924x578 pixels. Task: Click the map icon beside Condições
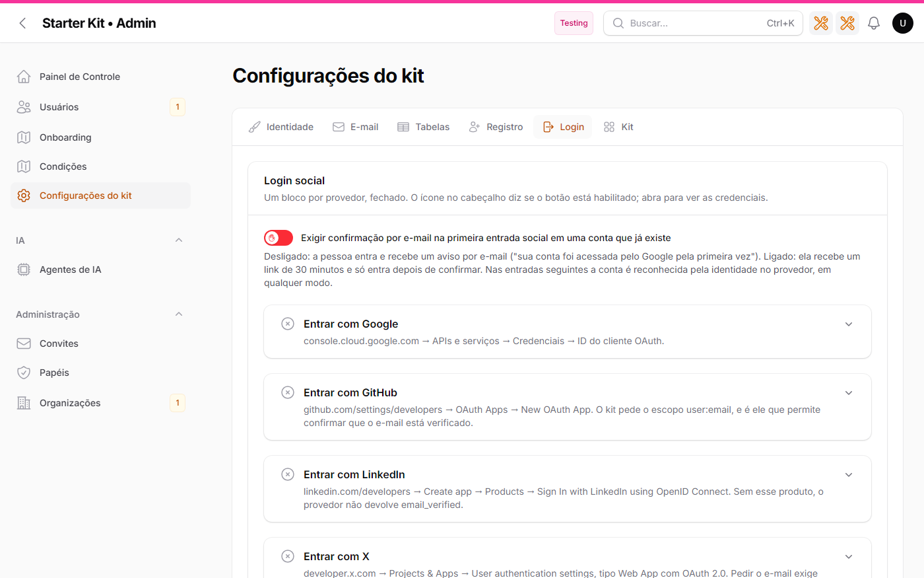click(24, 166)
